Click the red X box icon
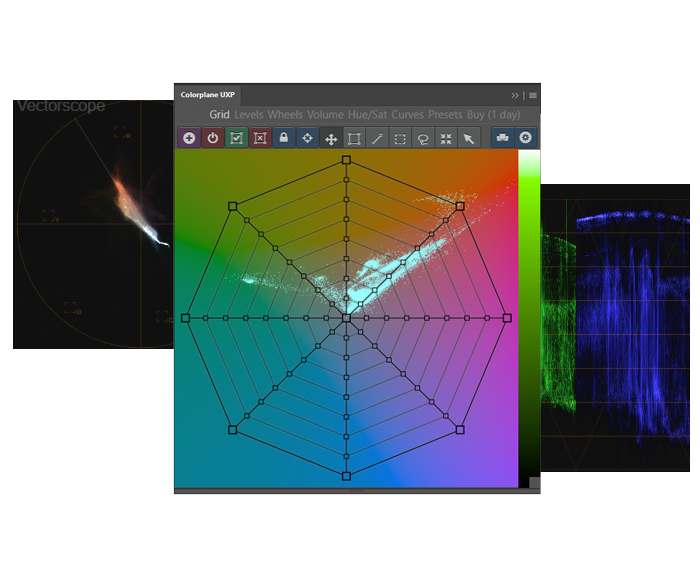 point(260,138)
